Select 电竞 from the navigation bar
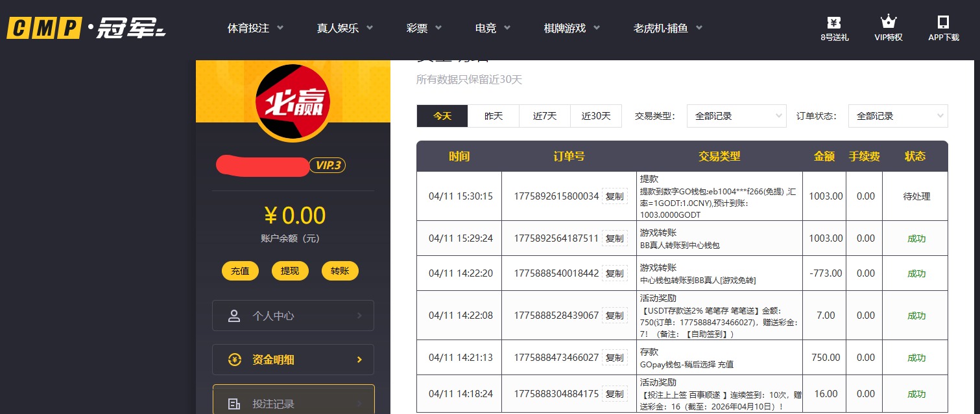Image resolution: width=980 pixels, height=414 pixels. [x=486, y=28]
